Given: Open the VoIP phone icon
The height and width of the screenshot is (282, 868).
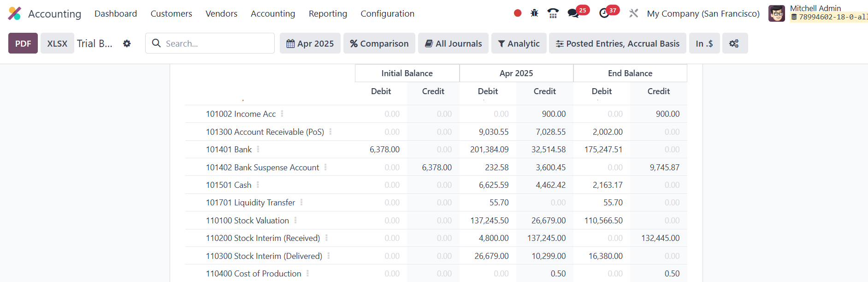Looking at the screenshot, I should pyautogui.click(x=553, y=13).
